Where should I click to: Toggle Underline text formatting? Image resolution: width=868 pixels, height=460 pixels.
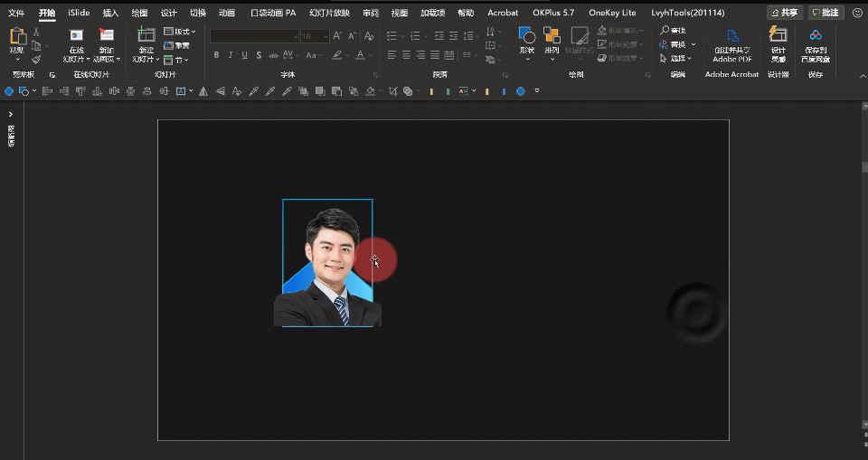pyautogui.click(x=245, y=55)
